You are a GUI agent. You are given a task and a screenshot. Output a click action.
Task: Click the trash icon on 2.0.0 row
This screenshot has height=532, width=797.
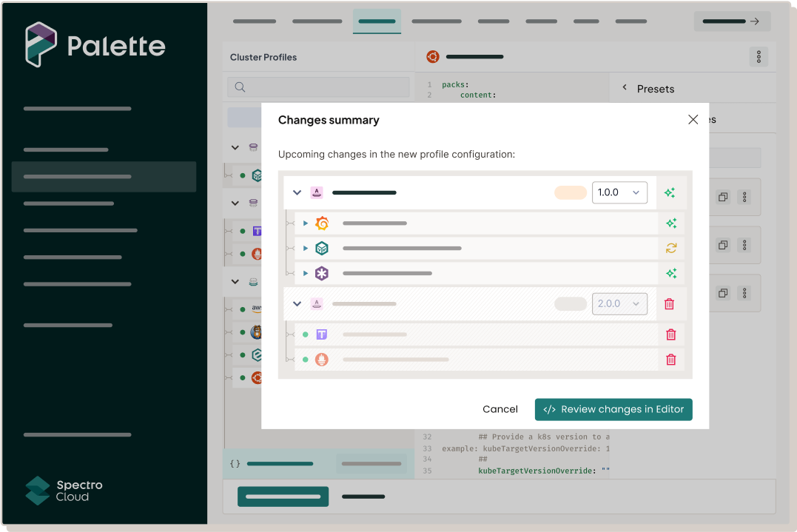point(670,304)
